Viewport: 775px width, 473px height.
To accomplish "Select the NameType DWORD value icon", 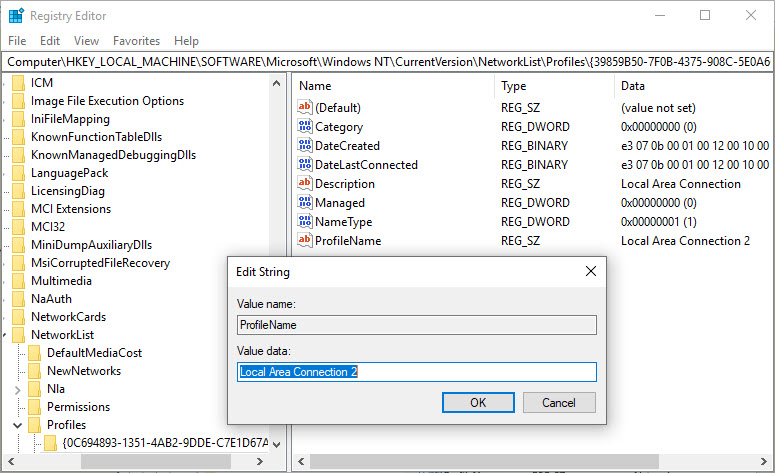I will [x=304, y=221].
